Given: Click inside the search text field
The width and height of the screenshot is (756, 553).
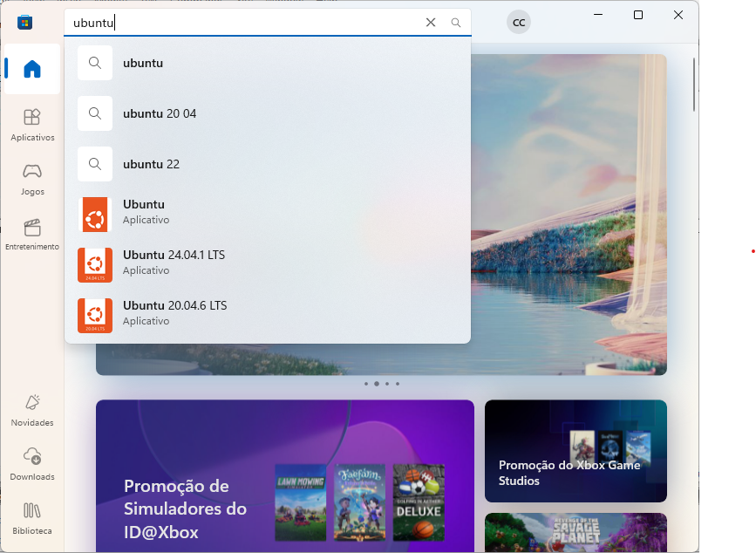Looking at the screenshot, I should click(262, 23).
